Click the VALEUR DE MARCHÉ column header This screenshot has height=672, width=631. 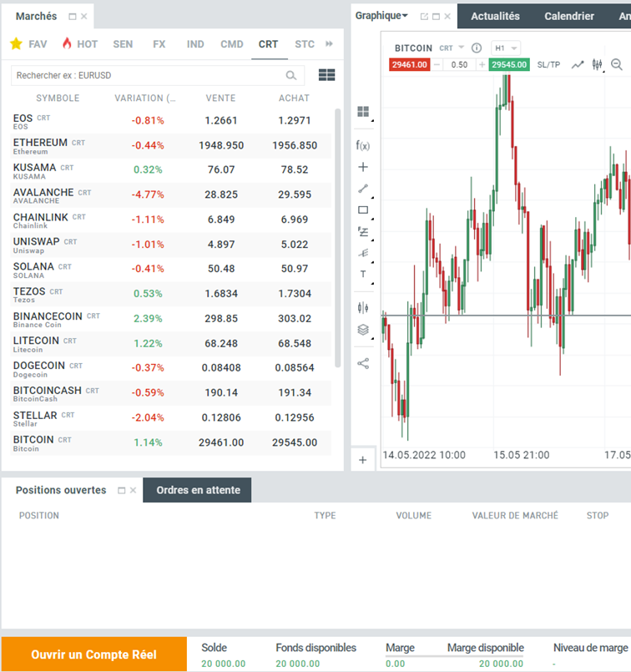point(515,516)
